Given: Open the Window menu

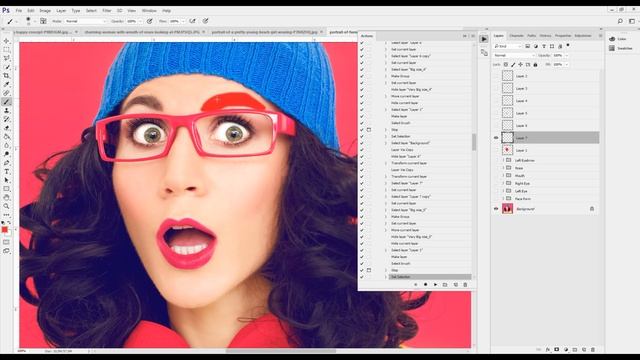Looking at the screenshot, I should tap(149, 11).
